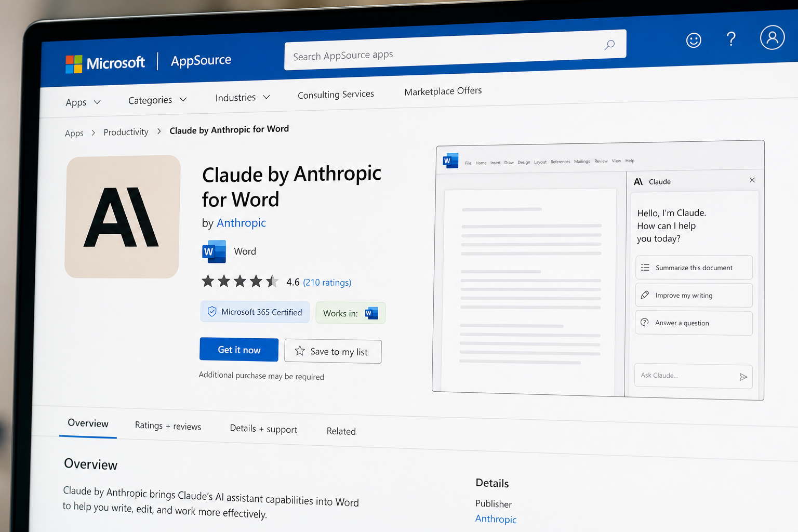The height and width of the screenshot is (532, 798).
Task: Close the Claude side pane
Action: point(752,180)
